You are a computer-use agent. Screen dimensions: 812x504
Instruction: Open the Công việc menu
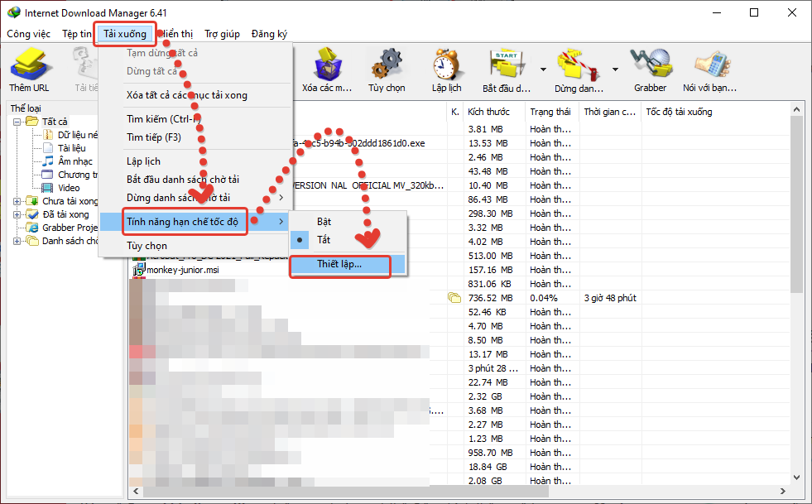pos(28,34)
